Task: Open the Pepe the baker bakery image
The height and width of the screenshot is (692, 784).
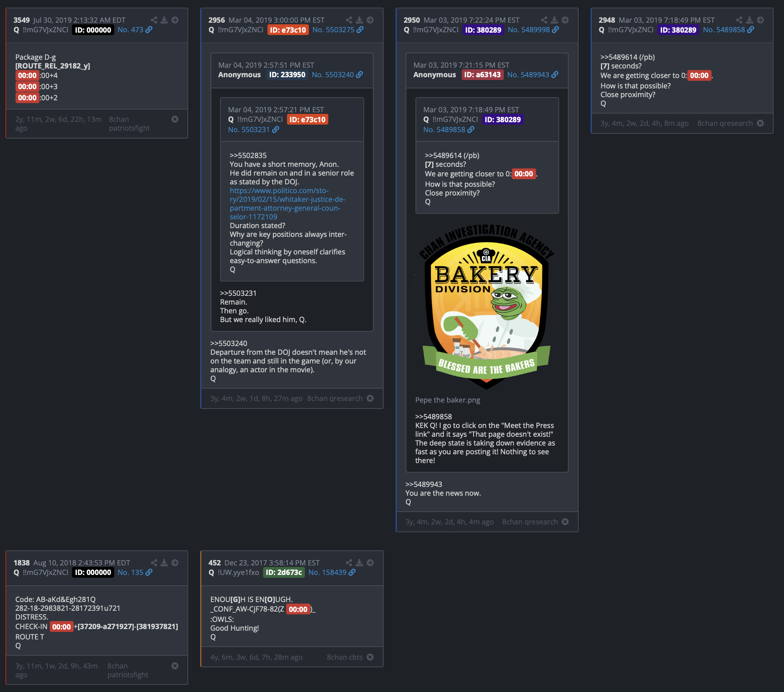Action: pyautogui.click(x=486, y=307)
